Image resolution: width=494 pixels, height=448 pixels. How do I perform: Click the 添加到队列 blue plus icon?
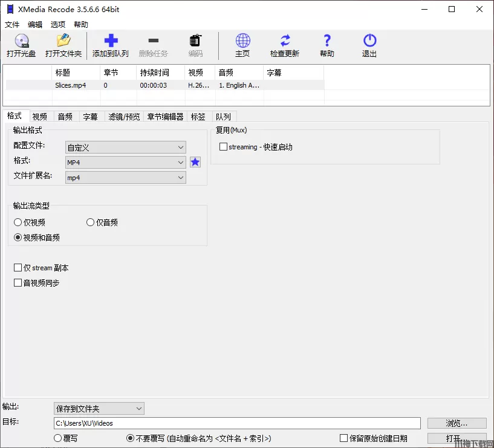(x=111, y=41)
